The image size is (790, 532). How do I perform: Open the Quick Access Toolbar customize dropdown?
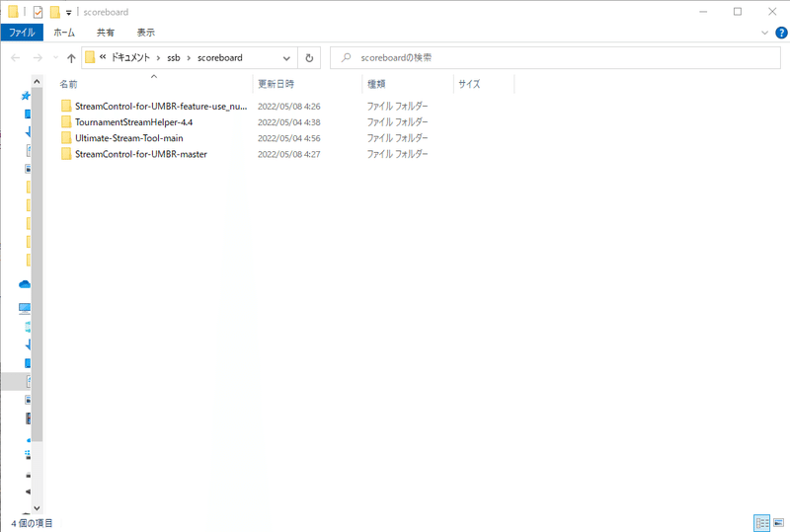click(68, 13)
